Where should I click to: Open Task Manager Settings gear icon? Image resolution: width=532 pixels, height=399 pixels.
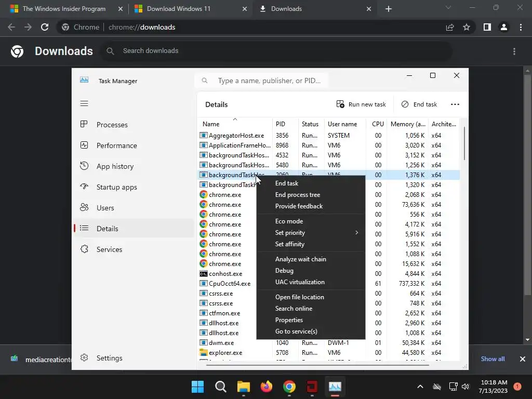coord(84,357)
